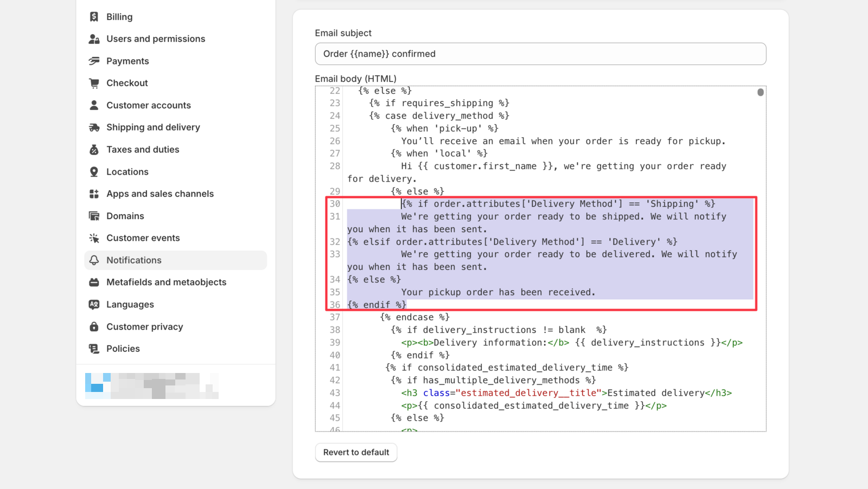The image size is (868, 489).
Task: Click the 'Email body (HTML)' label
Action: (x=356, y=79)
